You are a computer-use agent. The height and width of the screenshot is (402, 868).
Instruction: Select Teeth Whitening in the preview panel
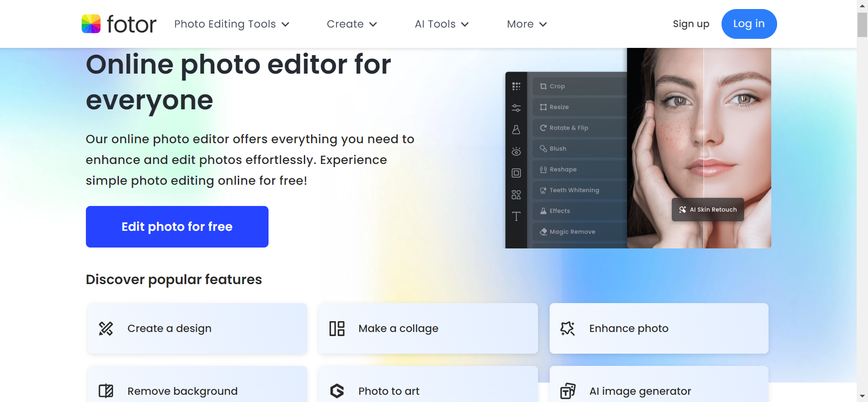pos(580,190)
